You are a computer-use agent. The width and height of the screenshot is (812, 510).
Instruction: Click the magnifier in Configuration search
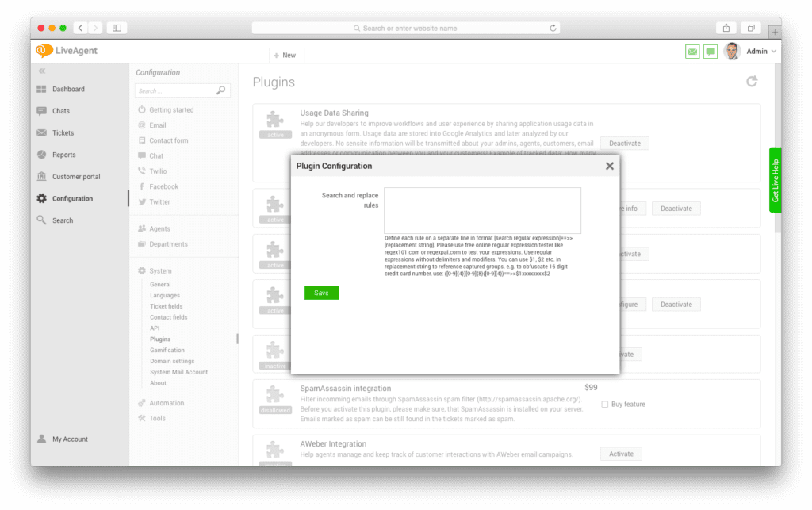(x=221, y=90)
